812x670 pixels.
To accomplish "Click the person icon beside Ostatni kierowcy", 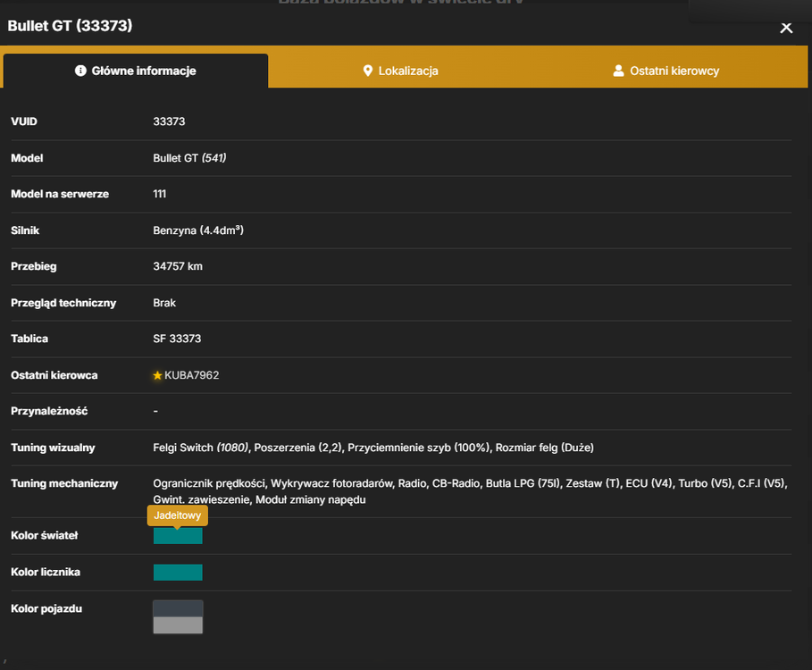I will pyautogui.click(x=618, y=71).
